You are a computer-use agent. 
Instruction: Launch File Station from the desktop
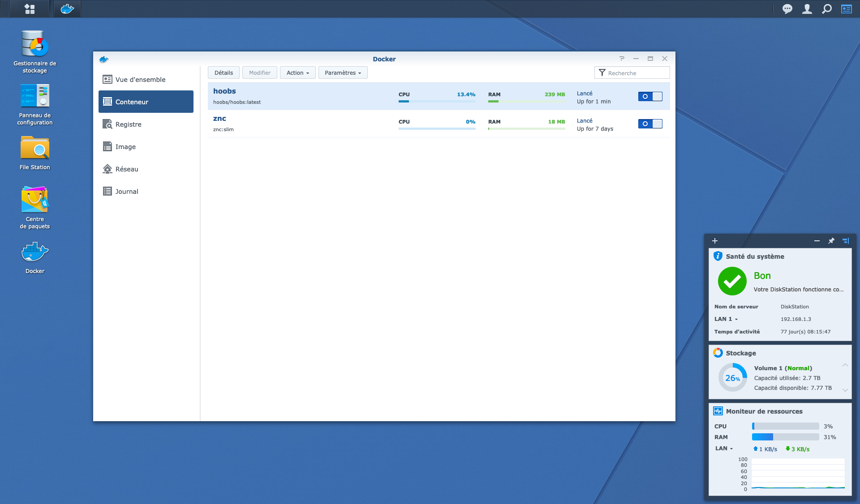click(35, 153)
